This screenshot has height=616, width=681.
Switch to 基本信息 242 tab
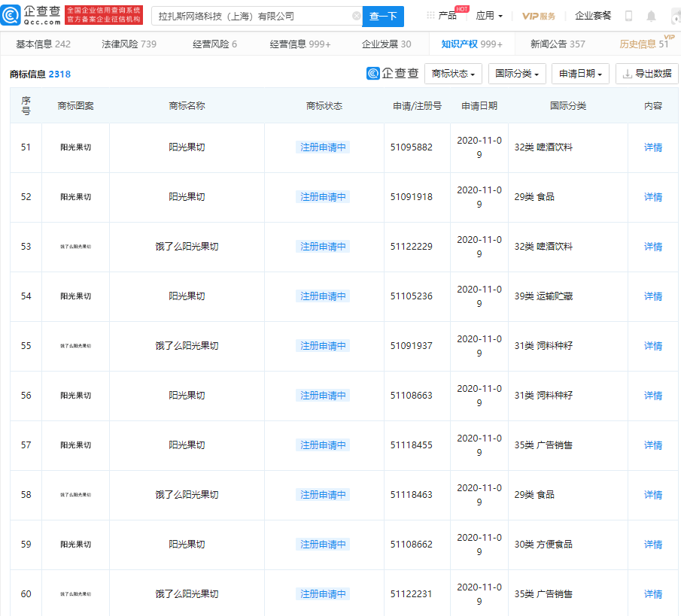coord(43,44)
